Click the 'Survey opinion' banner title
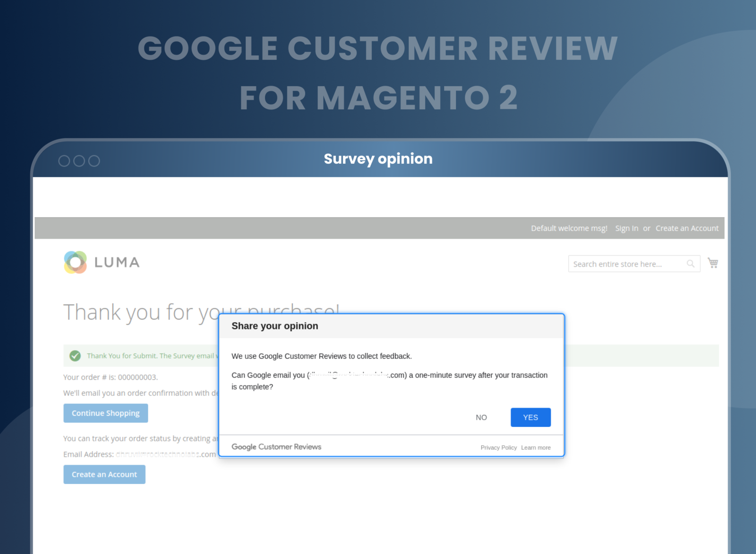Screen dimensions: 756x554 coord(378,159)
